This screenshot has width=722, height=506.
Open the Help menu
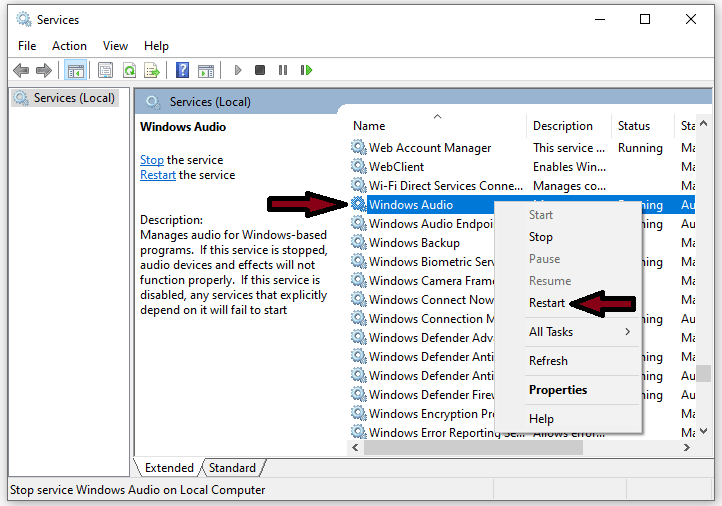coord(156,46)
